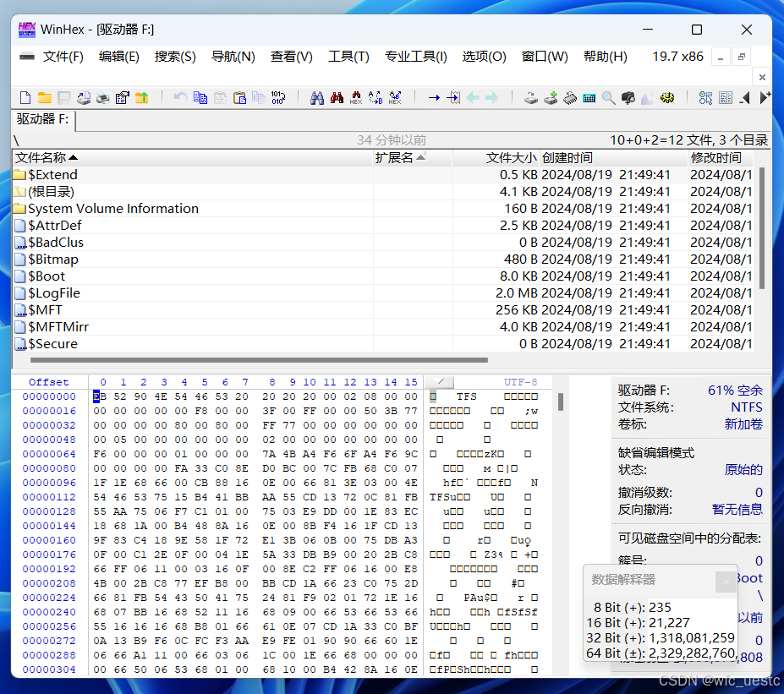Click the 101/010 modify data icon
The height and width of the screenshot is (694, 784).
(x=278, y=98)
